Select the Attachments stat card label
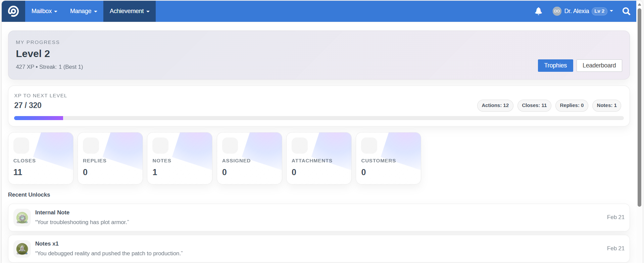The image size is (644, 263). point(312,161)
